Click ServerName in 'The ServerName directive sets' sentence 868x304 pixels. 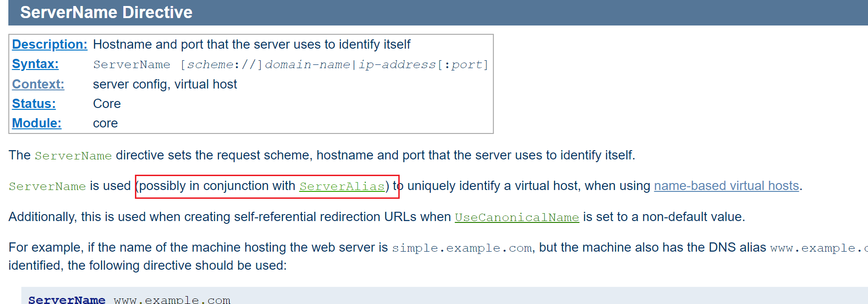[x=73, y=156]
